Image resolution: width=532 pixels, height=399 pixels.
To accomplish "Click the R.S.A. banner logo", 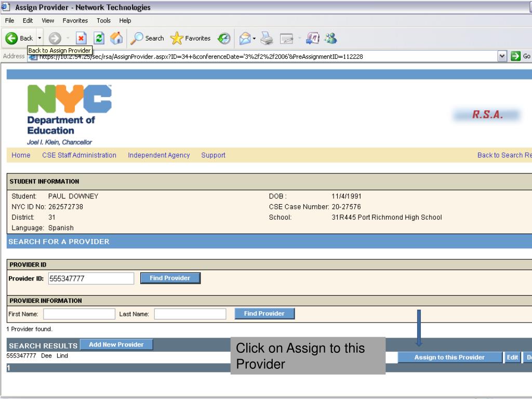I will point(487,115).
